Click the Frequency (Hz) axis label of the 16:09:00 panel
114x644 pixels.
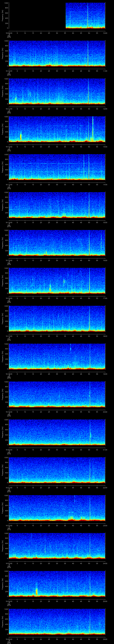(x=3, y=16)
